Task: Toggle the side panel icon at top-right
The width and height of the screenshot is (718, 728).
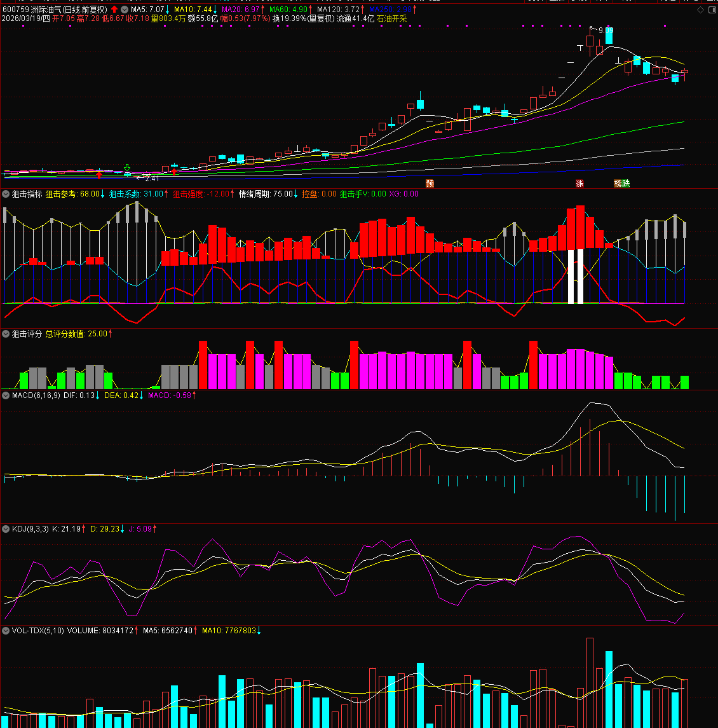Action: (712, 10)
